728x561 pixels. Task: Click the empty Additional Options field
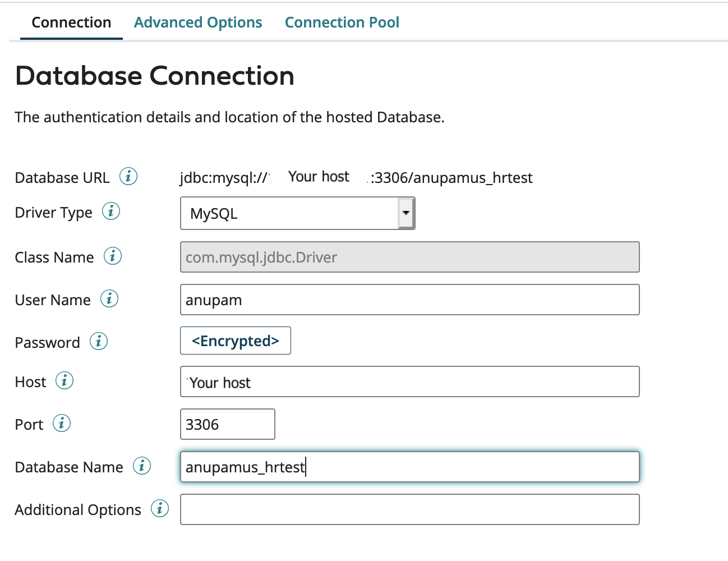click(x=410, y=509)
